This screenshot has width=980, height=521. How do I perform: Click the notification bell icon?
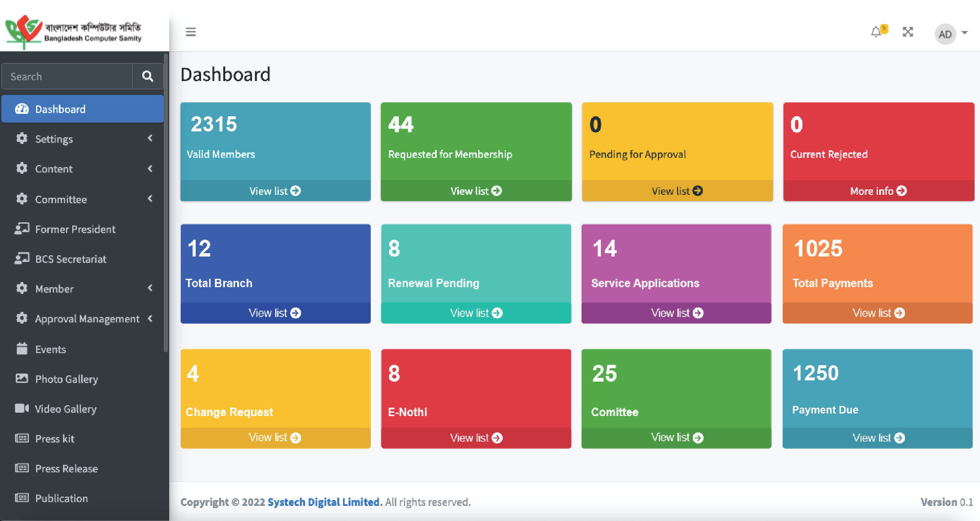point(877,32)
